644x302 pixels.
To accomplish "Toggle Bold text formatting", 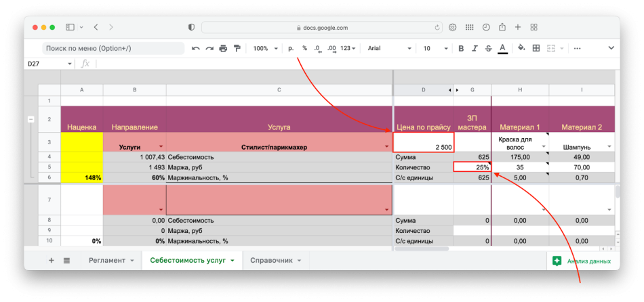I will click(461, 49).
